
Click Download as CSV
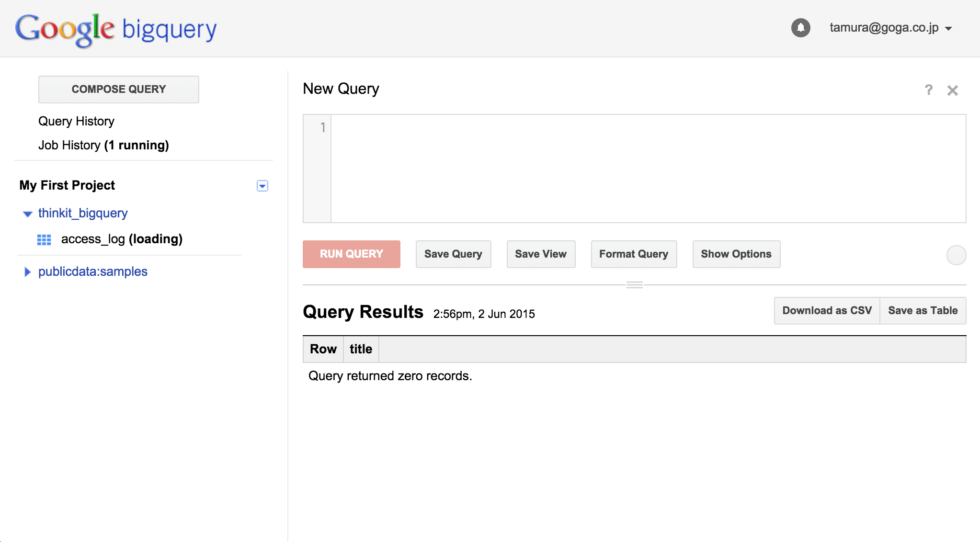(x=827, y=311)
